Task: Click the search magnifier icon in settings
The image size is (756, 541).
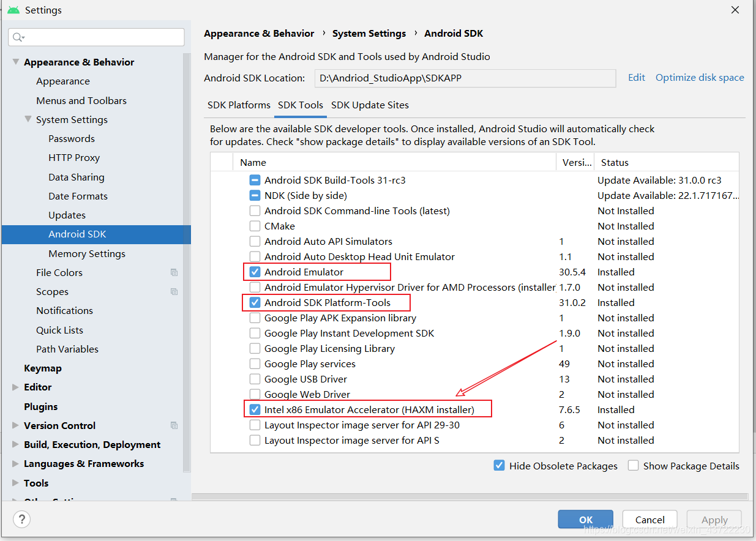Action: (x=18, y=37)
